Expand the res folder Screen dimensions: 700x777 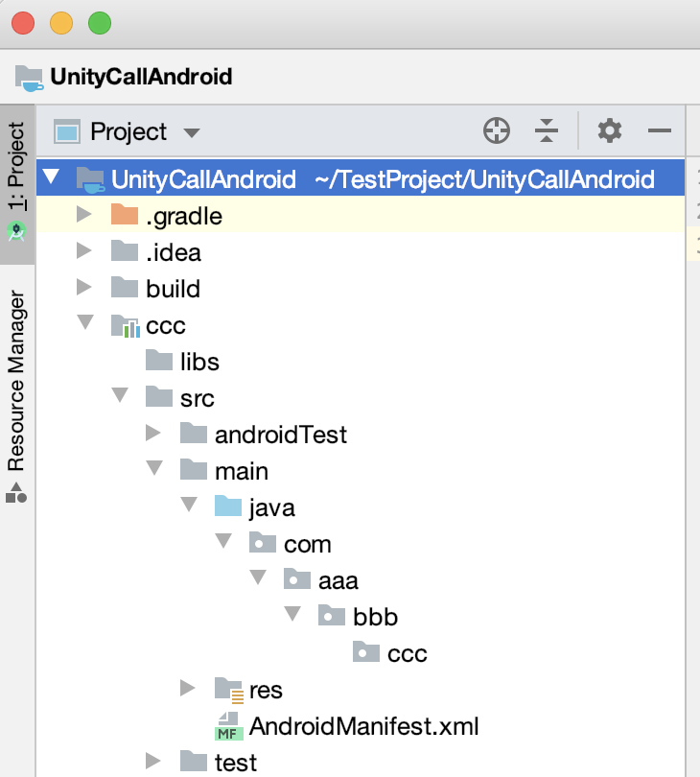pyautogui.click(x=188, y=688)
